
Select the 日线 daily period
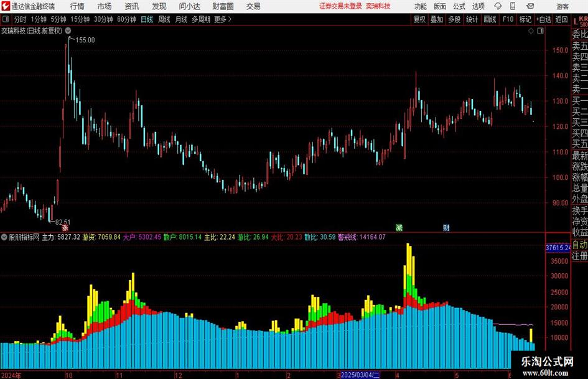(x=147, y=19)
